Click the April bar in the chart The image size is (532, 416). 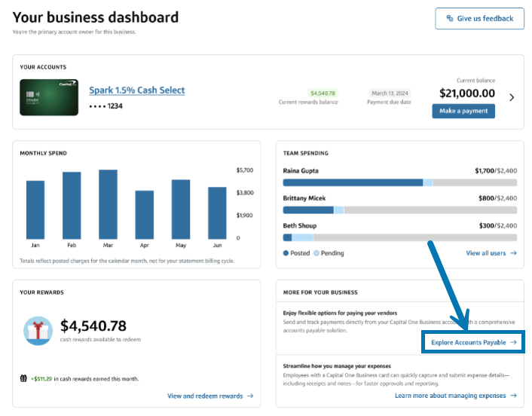coord(145,214)
